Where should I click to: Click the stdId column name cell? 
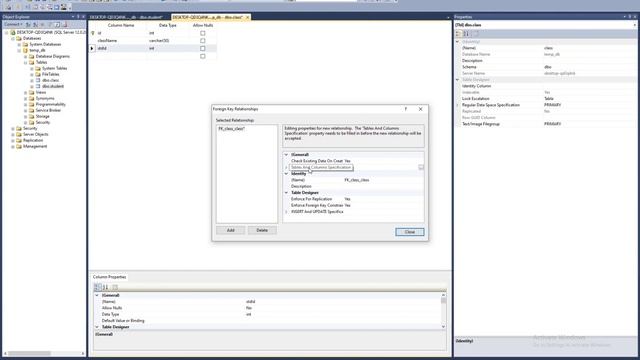click(121, 48)
